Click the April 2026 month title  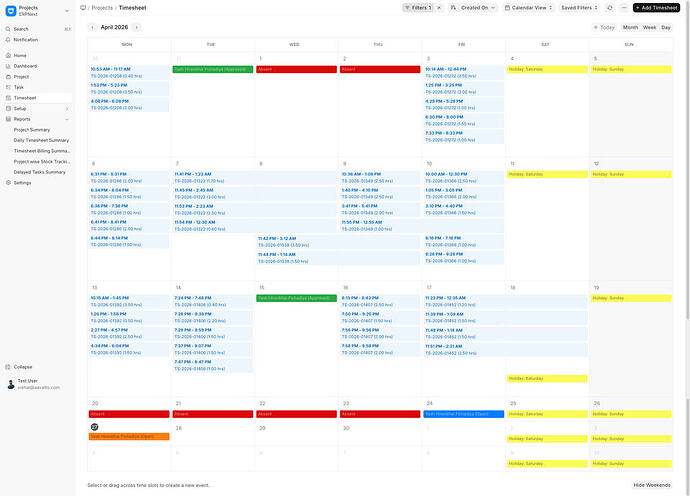point(114,27)
